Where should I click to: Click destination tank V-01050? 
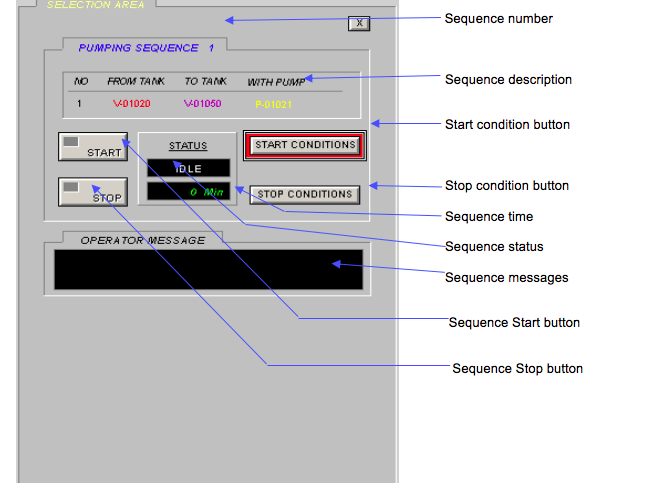pyautogui.click(x=202, y=102)
